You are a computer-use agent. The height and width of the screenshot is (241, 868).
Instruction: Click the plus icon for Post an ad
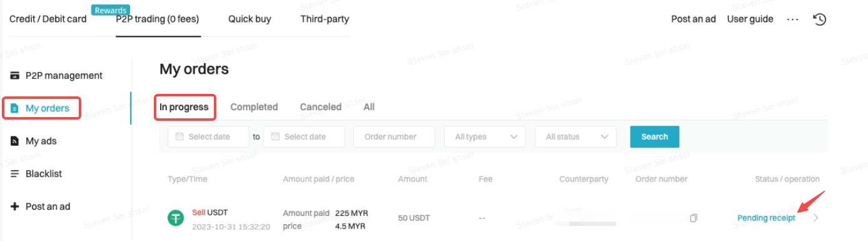(14, 206)
